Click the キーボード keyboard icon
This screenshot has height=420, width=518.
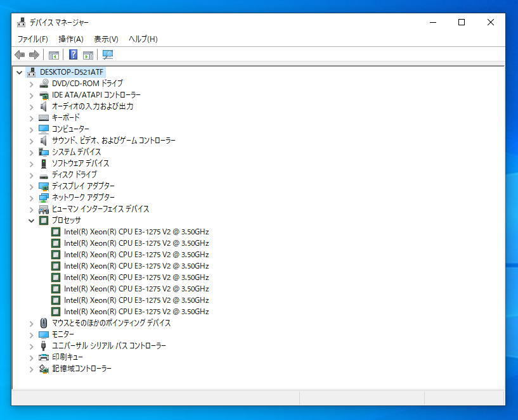click(x=44, y=118)
